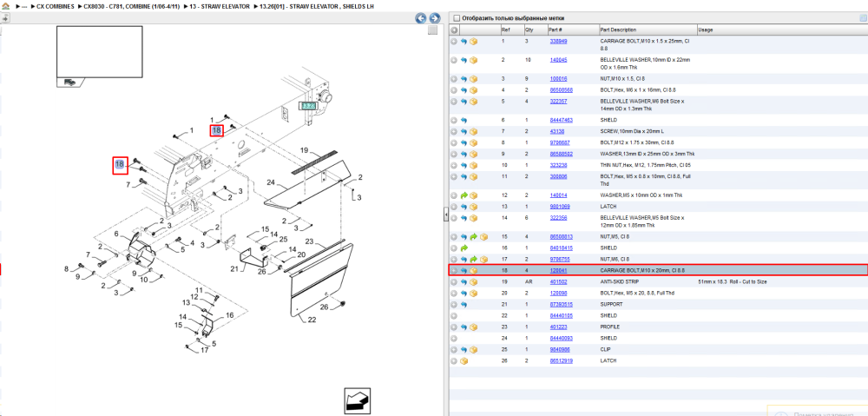
Task: Click callout 16 on the diagram
Action: tap(230, 314)
